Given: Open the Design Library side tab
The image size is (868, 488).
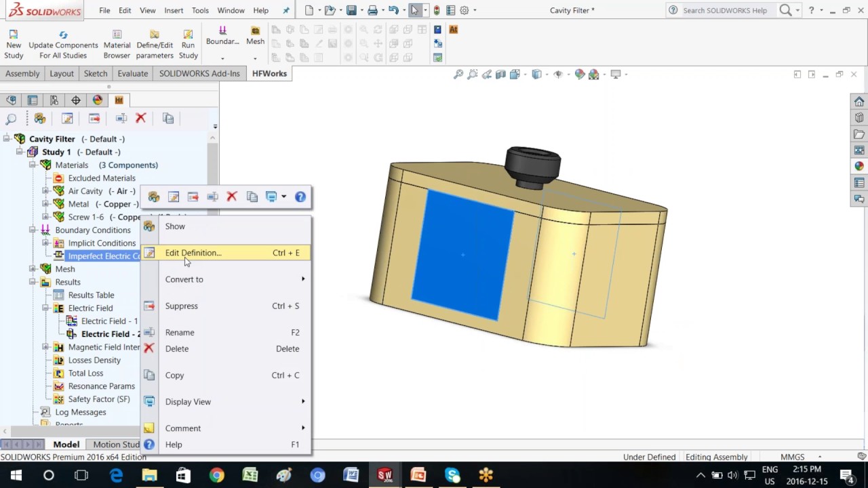Looking at the screenshot, I should pyautogui.click(x=859, y=118).
